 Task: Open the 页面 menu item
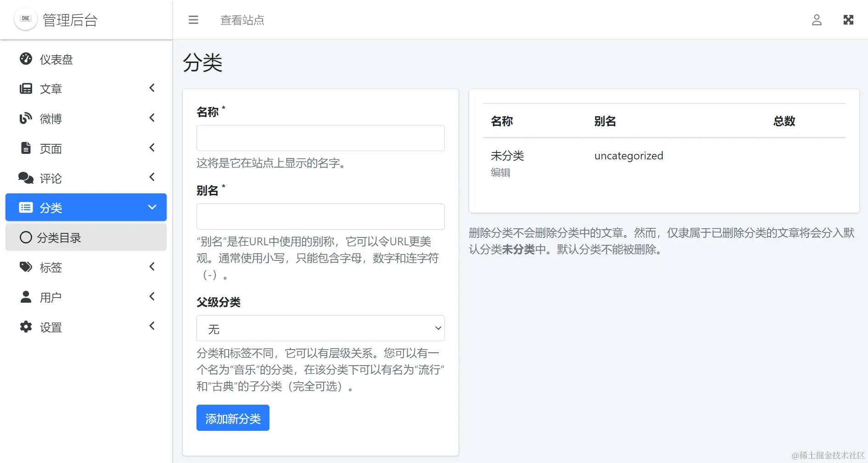click(86, 148)
